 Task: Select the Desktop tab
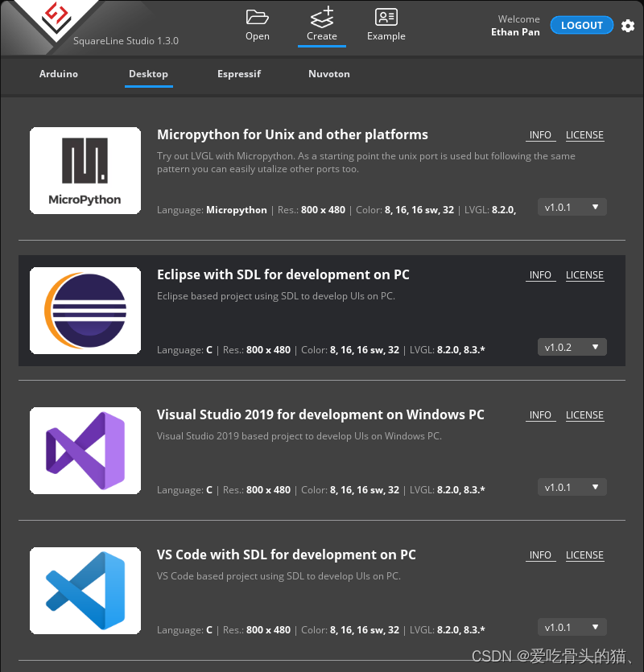pos(148,73)
